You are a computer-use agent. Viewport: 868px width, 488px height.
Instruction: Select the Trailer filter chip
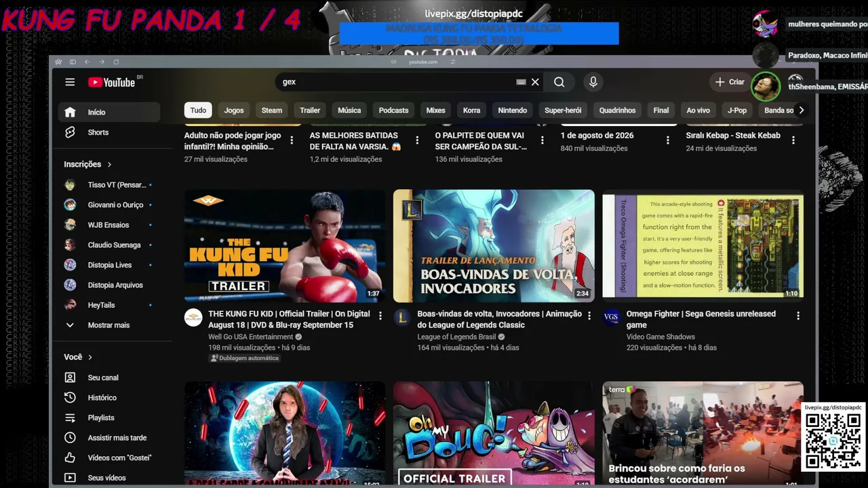coord(310,110)
